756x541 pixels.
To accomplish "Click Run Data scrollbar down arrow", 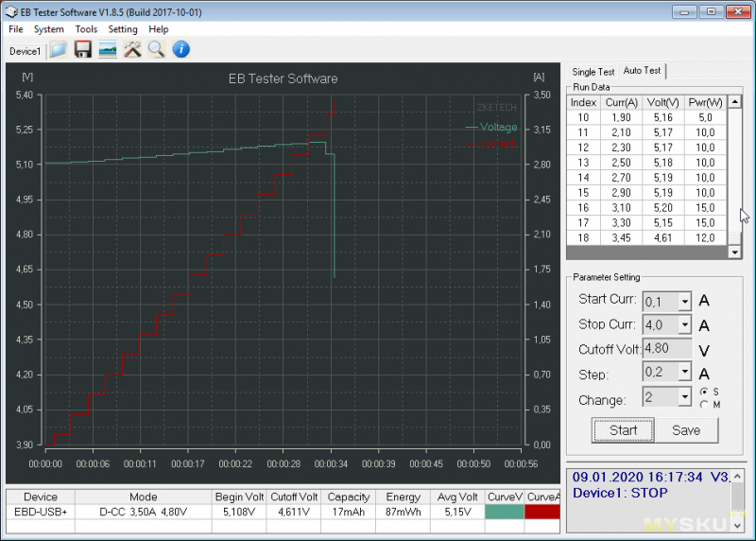I will (x=734, y=252).
